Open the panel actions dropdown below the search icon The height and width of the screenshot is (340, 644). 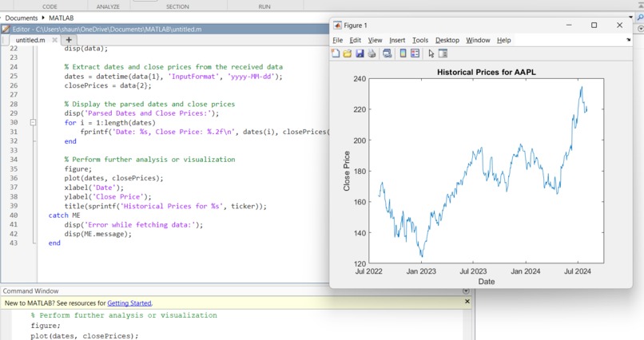640,29
